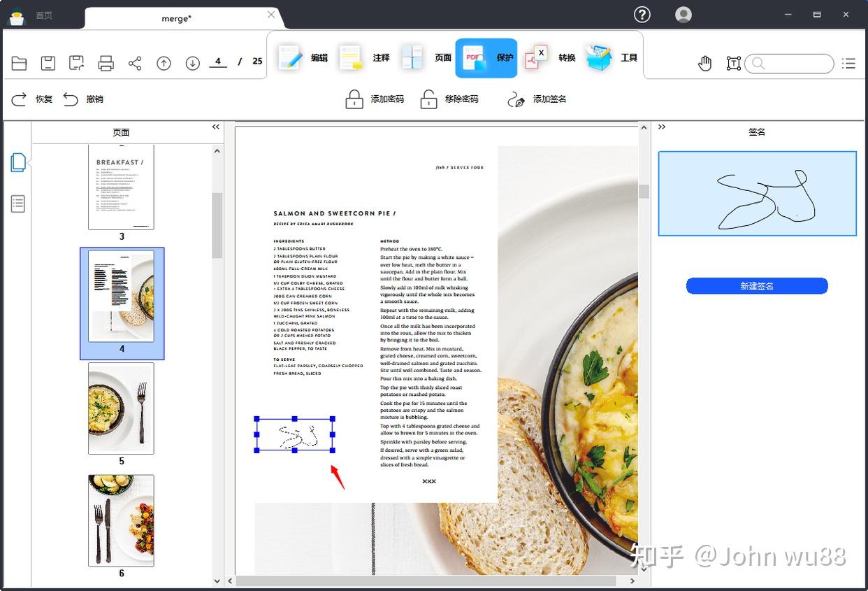The height and width of the screenshot is (591, 868).
Task: Click the thumbnail panel scrollbar thumb
Action: point(217,226)
